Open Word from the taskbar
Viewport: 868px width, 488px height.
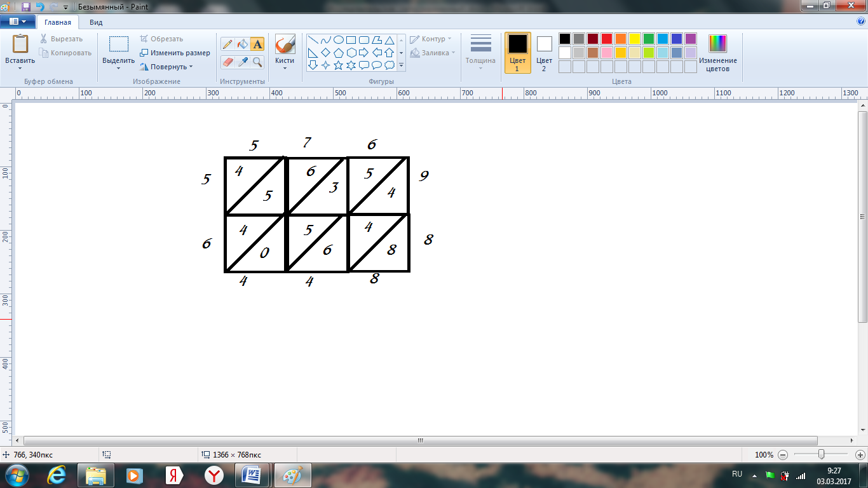coord(252,475)
